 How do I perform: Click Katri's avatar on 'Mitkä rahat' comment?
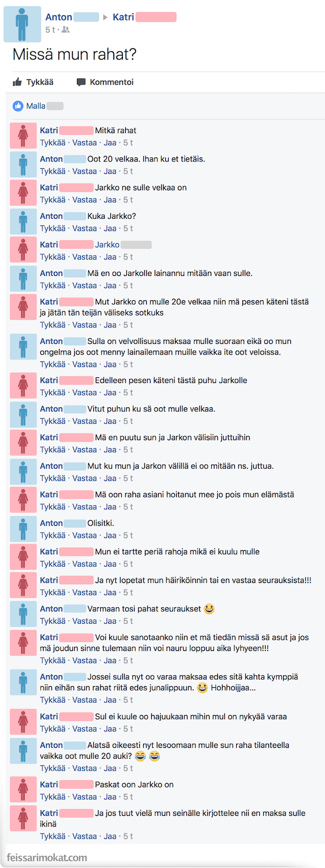(23, 135)
